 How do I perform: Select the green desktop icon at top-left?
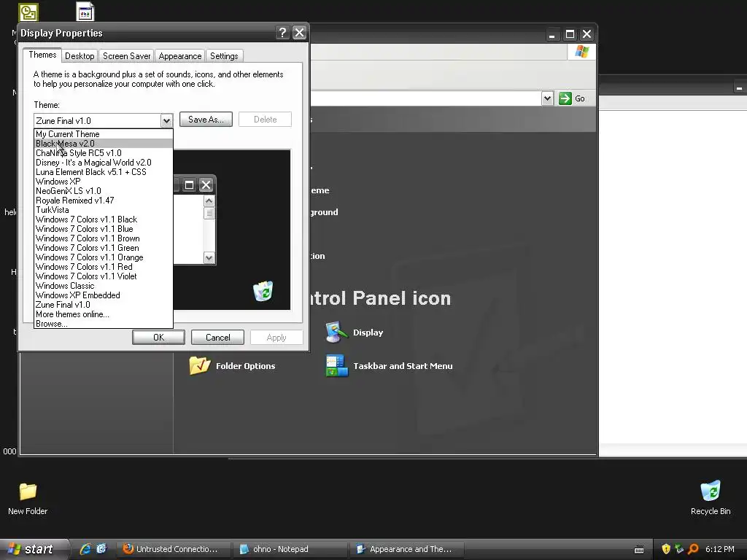[x=28, y=12]
